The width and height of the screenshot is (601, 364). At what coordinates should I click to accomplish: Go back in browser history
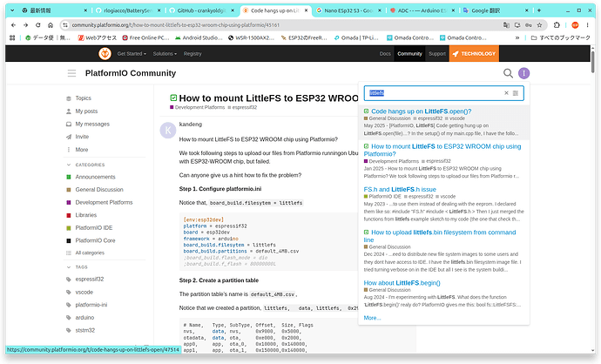(x=14, y=25)
